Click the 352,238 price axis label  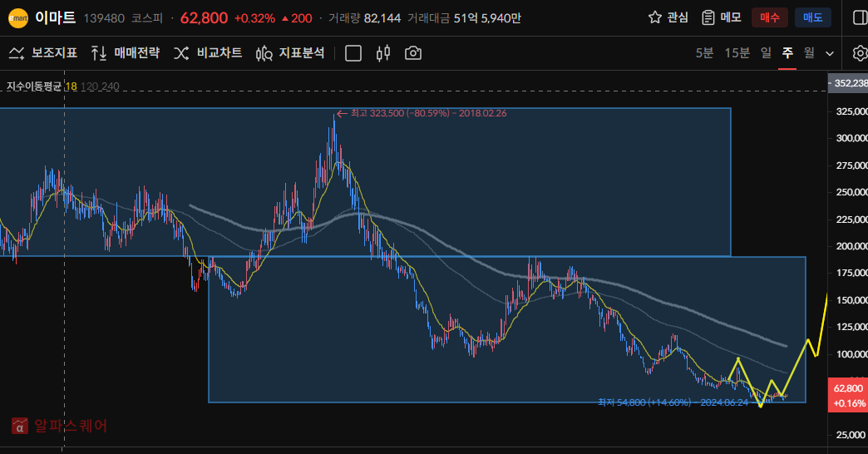pos(848,83)
